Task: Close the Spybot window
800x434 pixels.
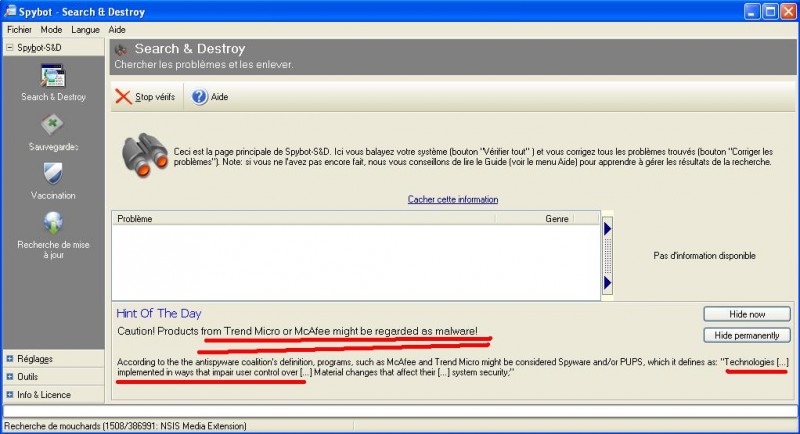Action: click(x=788, y=11)
